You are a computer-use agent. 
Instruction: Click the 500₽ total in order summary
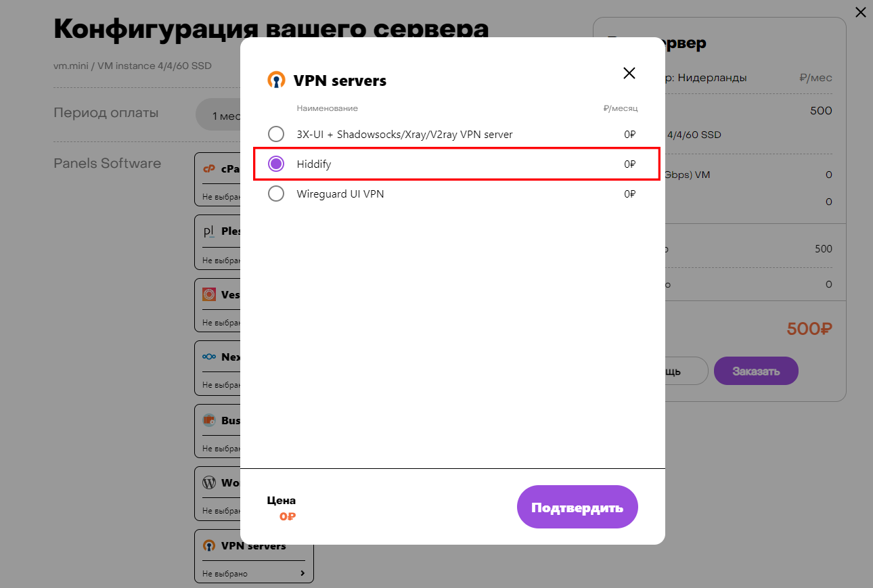click(809, 330)
